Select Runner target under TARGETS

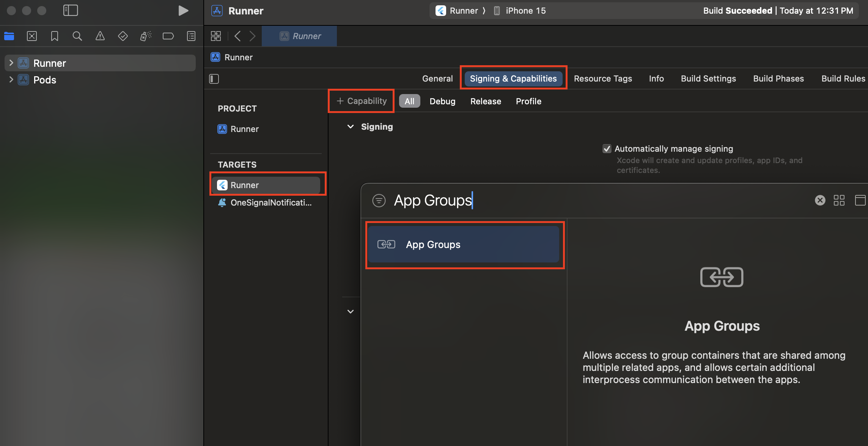pos(266,185)
